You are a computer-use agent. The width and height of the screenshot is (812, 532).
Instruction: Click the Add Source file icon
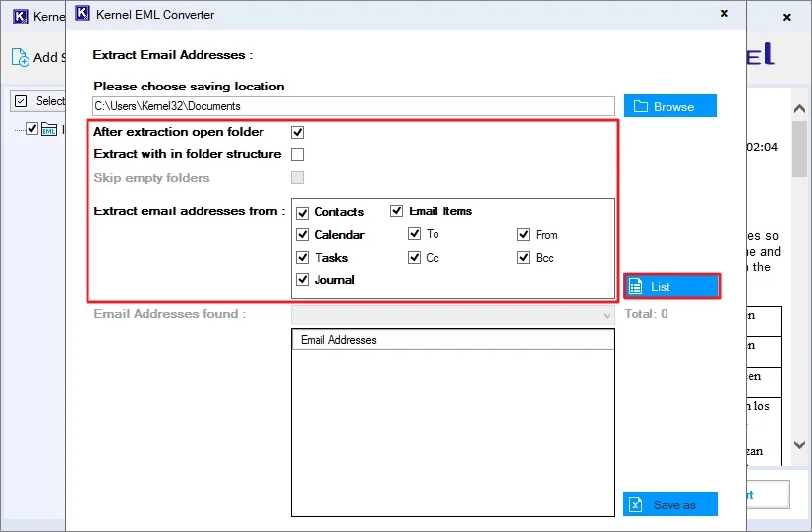click(x=21, y=57)
